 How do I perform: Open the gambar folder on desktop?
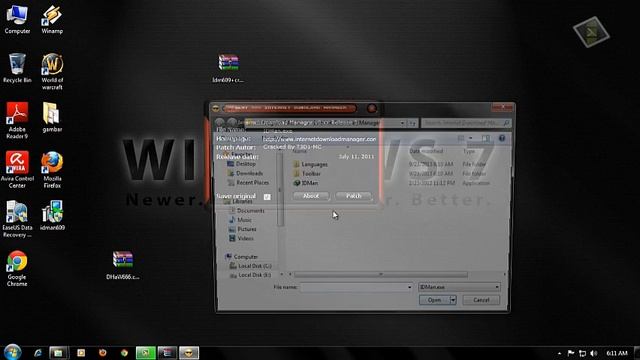pyautogui.click(x=52, y=117)
